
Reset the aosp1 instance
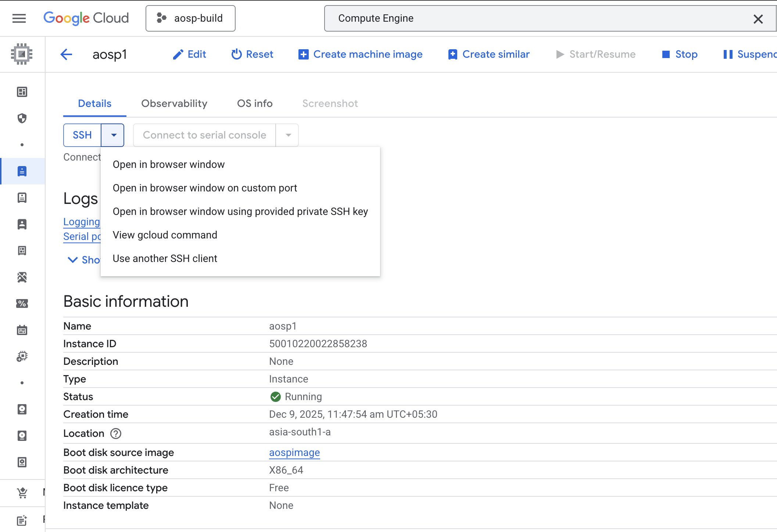[252, 54]
